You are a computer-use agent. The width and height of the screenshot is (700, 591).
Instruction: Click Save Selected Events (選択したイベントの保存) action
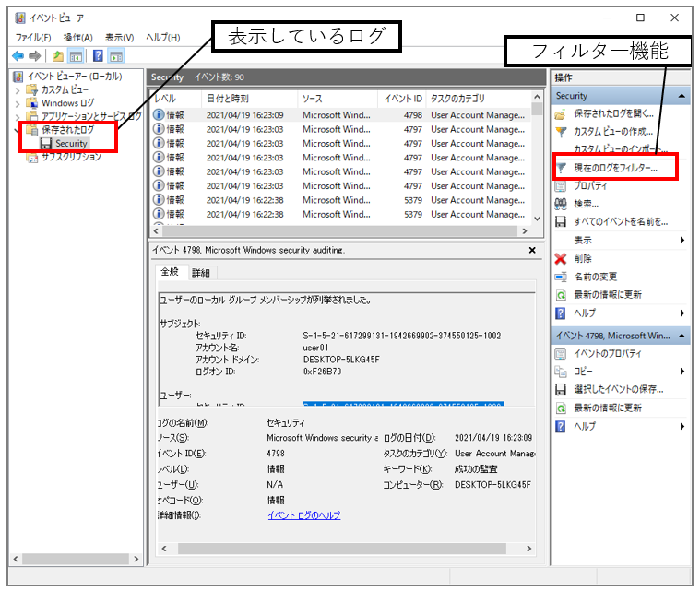[618, 389]
